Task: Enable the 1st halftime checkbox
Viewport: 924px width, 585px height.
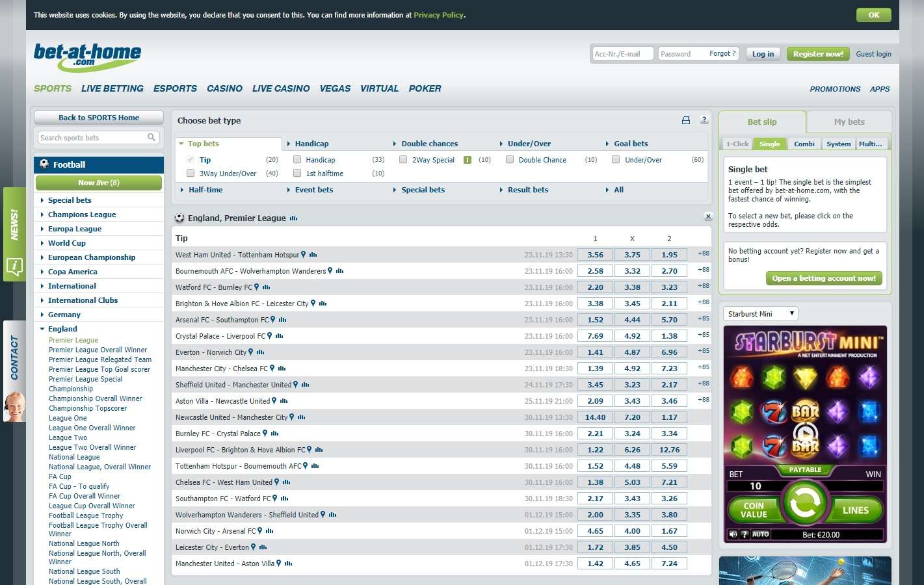Action: [297, 174]
